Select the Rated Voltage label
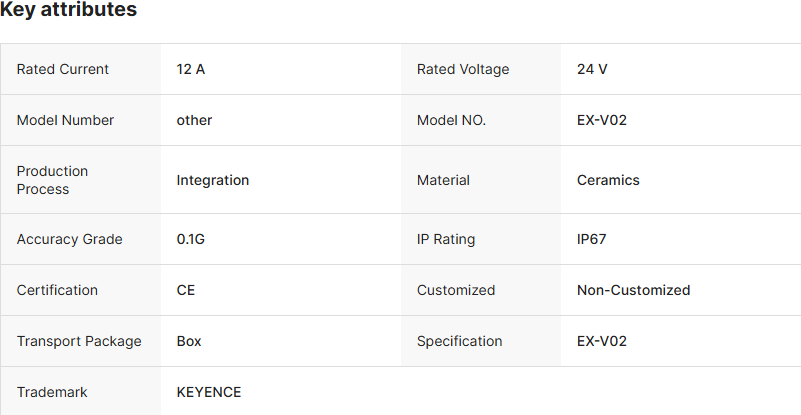Viewport: 801px width, 415px height. click(x=463, y=69)
